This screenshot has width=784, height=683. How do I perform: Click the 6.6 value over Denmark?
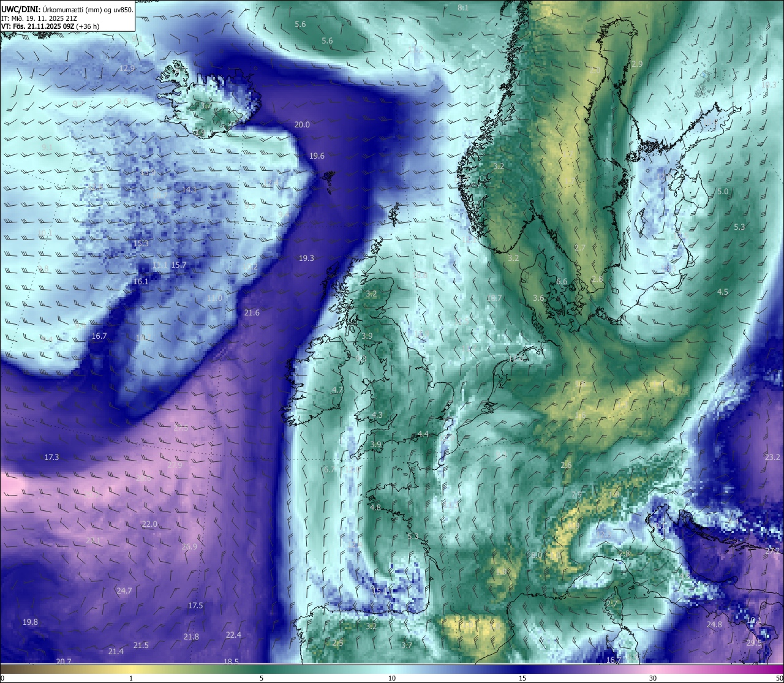[562, 281]
